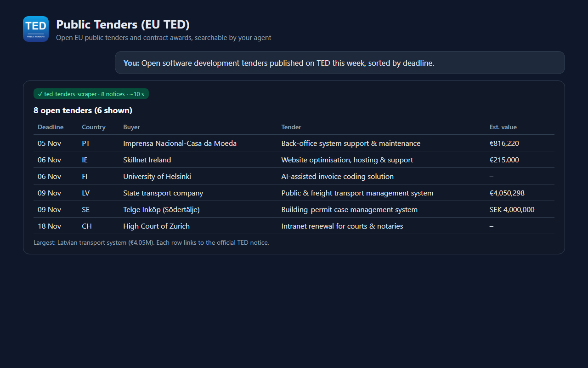Open Public & freight transport management system tender
Viewport: 588px width, 368px height.
click(357, 193)
